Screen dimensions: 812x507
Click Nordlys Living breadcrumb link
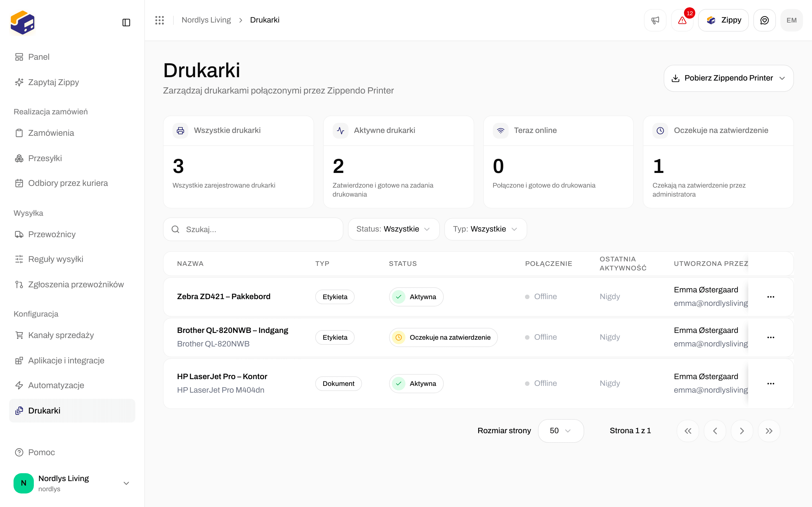206,20
